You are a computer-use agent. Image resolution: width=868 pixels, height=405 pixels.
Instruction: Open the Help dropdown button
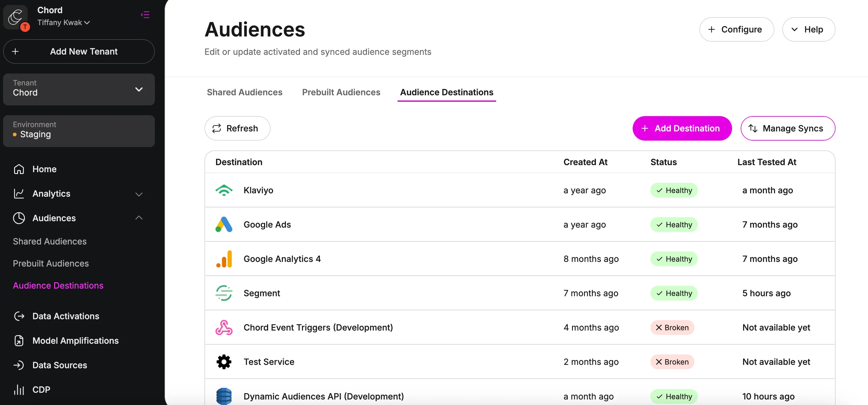coord(808,29)
